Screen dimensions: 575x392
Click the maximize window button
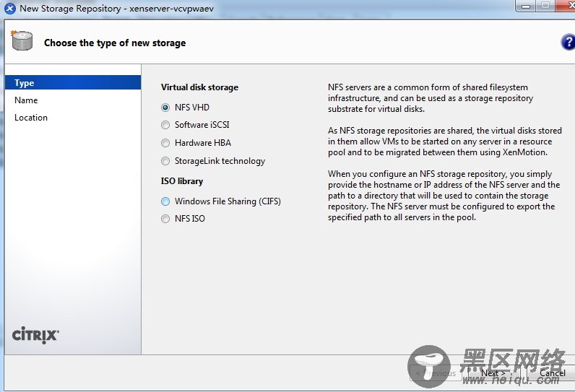pos(545,6)
